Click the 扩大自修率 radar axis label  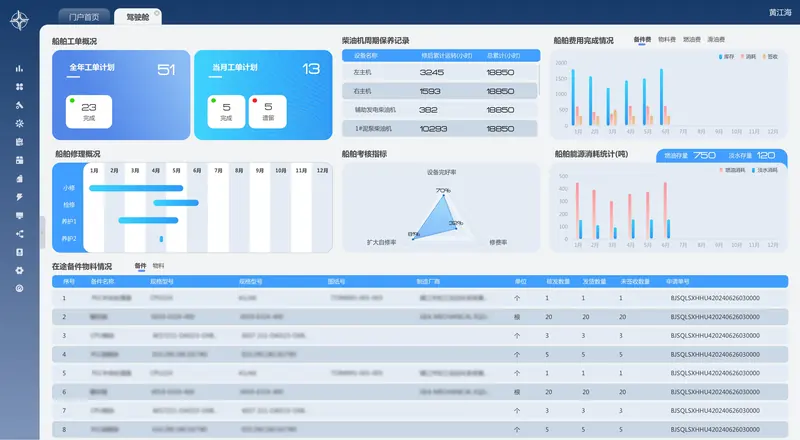(382, 242)
